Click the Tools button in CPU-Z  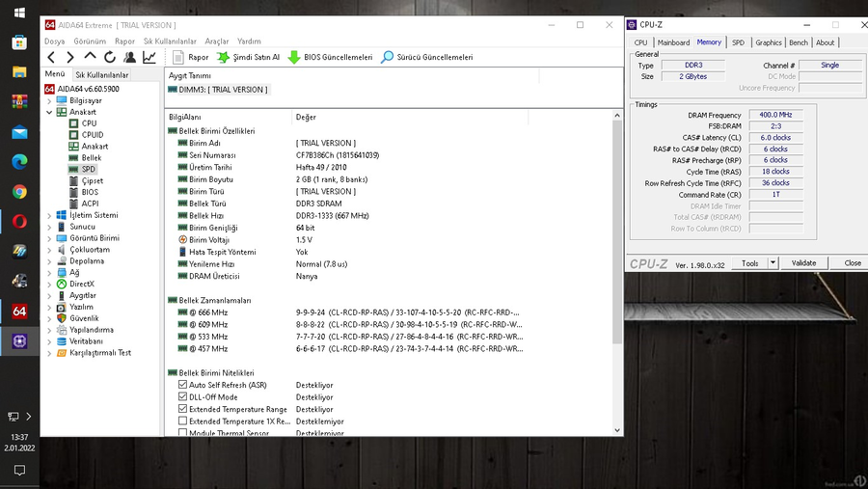coord(750,263)
